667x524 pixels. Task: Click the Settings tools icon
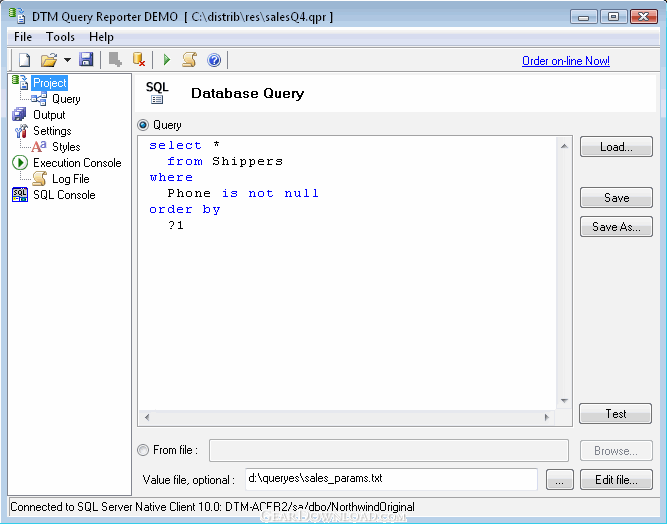pyautogui.click(x=20, y=131)
